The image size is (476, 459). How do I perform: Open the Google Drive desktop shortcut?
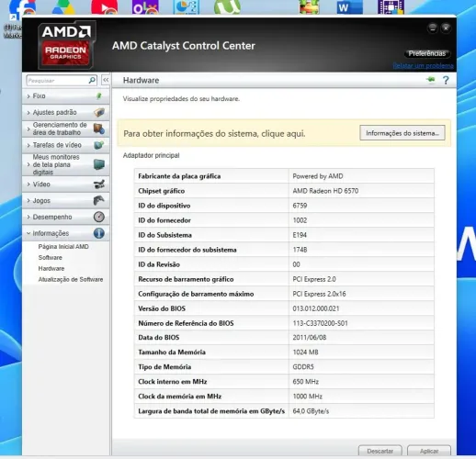[63, 6]
